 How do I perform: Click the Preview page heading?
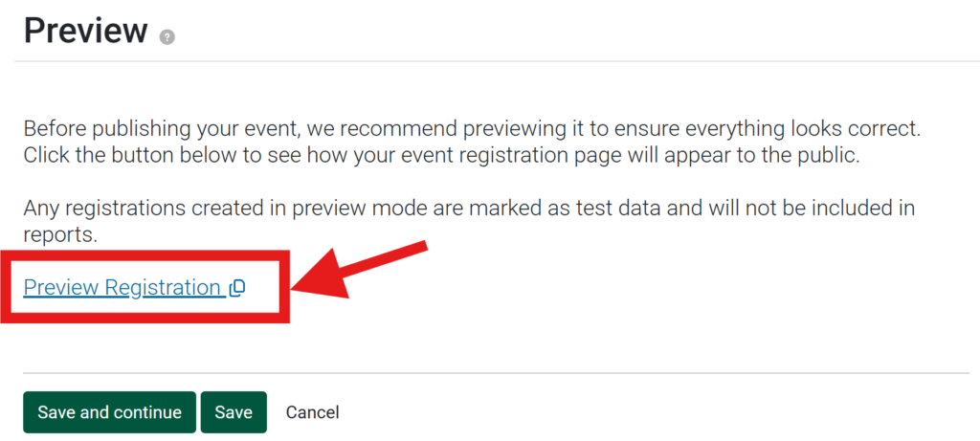coord(85,31)
